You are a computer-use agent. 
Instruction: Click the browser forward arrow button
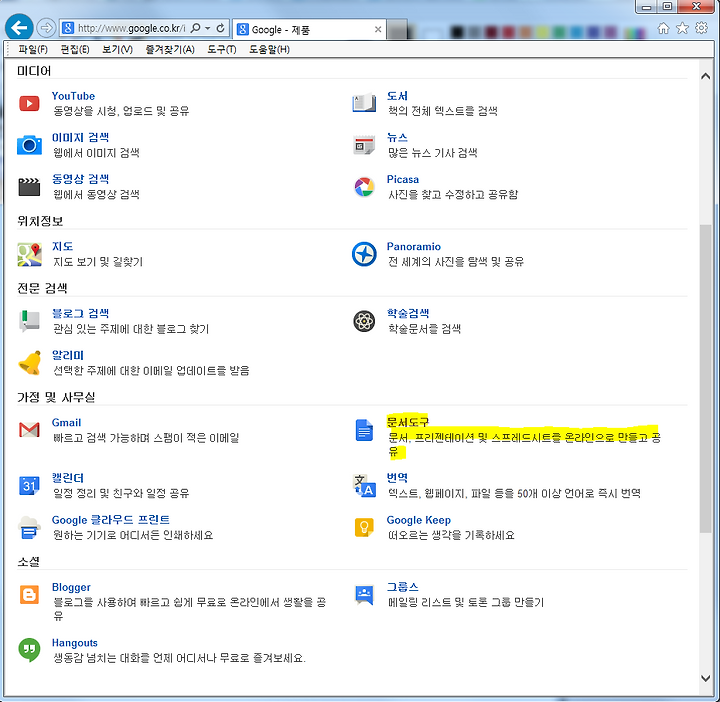(46, 28)
